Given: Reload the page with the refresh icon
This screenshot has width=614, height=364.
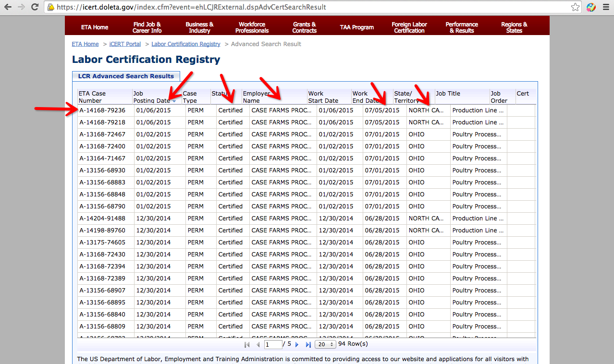Looking at the screenshot, I should pyautogui.click(x=35, y=7).
